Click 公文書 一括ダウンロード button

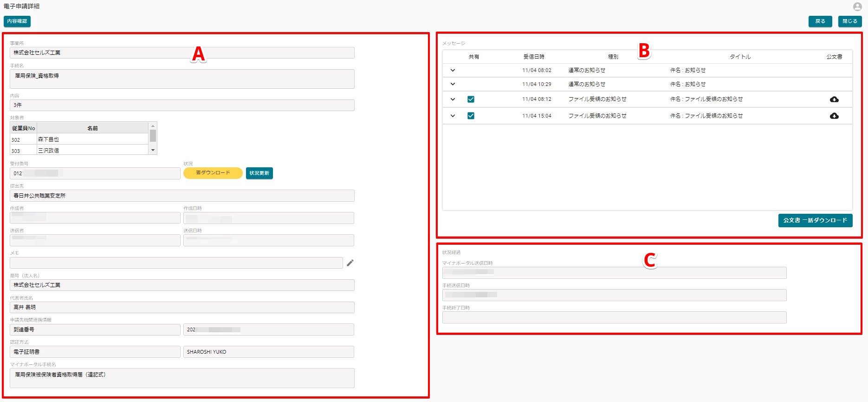tap(815, 220)
